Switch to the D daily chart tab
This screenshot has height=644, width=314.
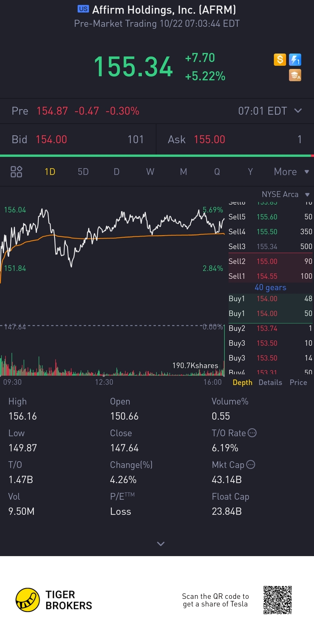click(x=117, y=172)
